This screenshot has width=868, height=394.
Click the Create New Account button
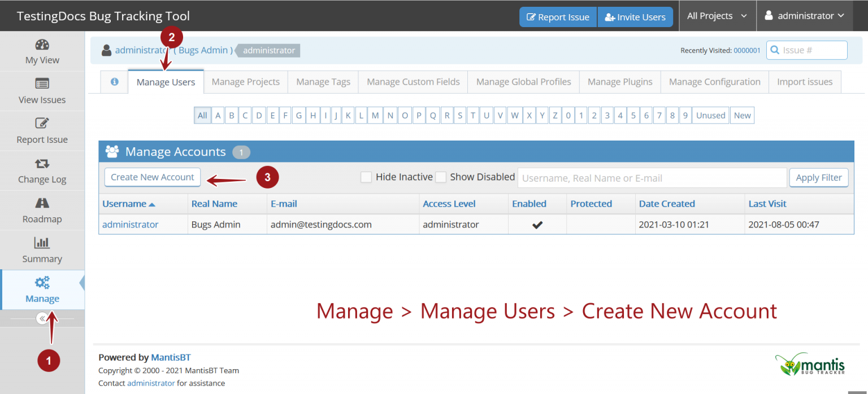click(x=153, y=177)
